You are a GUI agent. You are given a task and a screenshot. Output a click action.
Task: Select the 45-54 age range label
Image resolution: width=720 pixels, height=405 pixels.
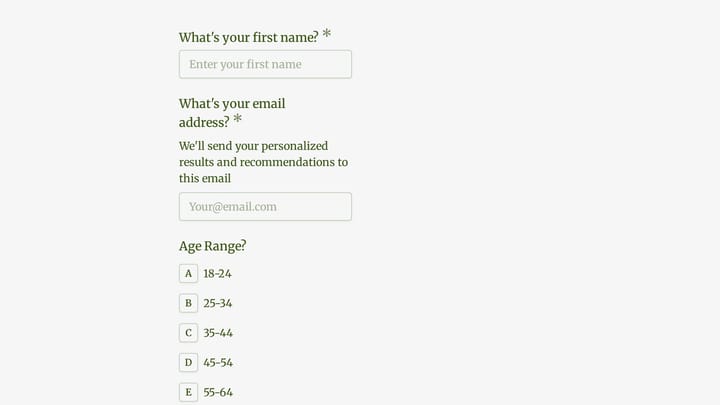click(218, 362)
